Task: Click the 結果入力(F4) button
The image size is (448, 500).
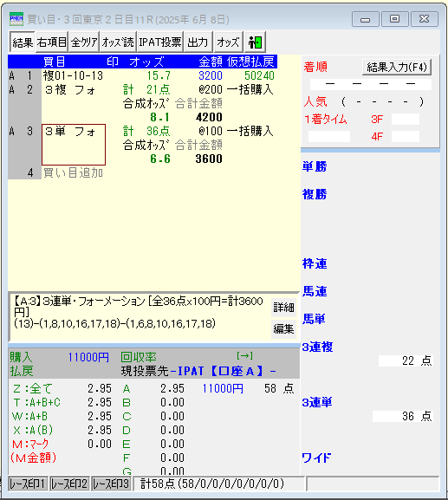Action: point(397,67)
